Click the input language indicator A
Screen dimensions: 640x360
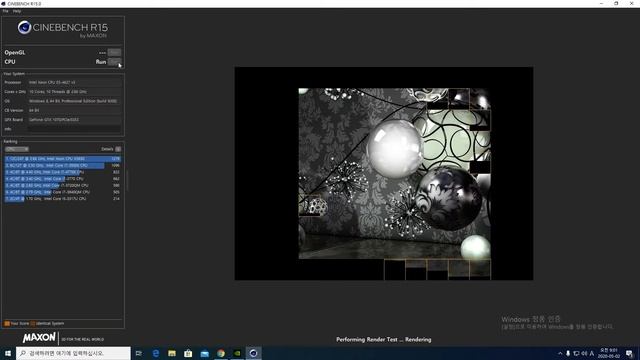592,353
